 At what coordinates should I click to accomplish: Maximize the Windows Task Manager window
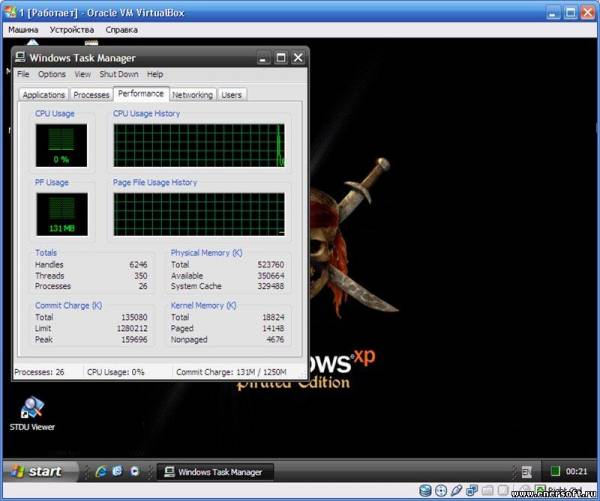click(x=281, y=58)
